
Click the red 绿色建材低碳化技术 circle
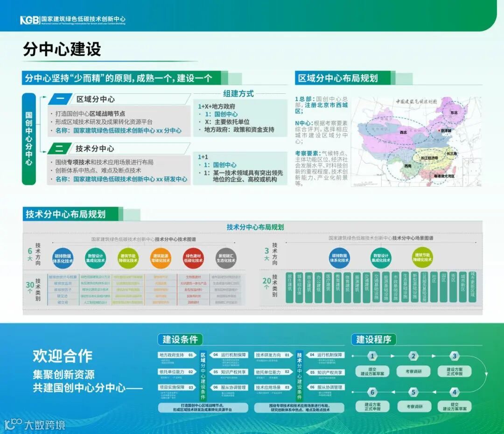[193, 258]
